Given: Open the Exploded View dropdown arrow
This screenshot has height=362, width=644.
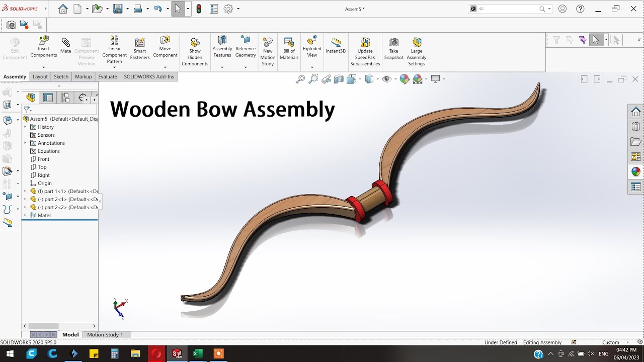Looking at the screenshot, I should pyautogui.click(x=312, y=67).
